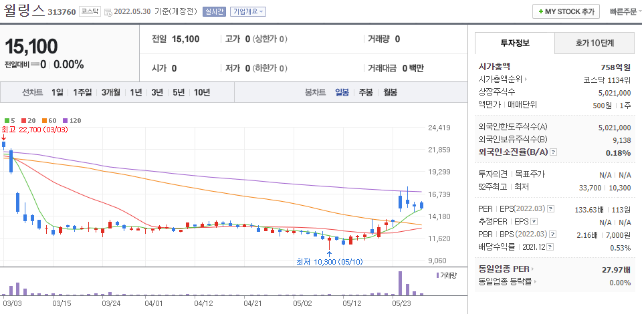Viewport: 644px width, 314px height.
Task: Click the 최고 22,700 (03/03) marker
Action: pyautogui.click(x=35, y=130)
